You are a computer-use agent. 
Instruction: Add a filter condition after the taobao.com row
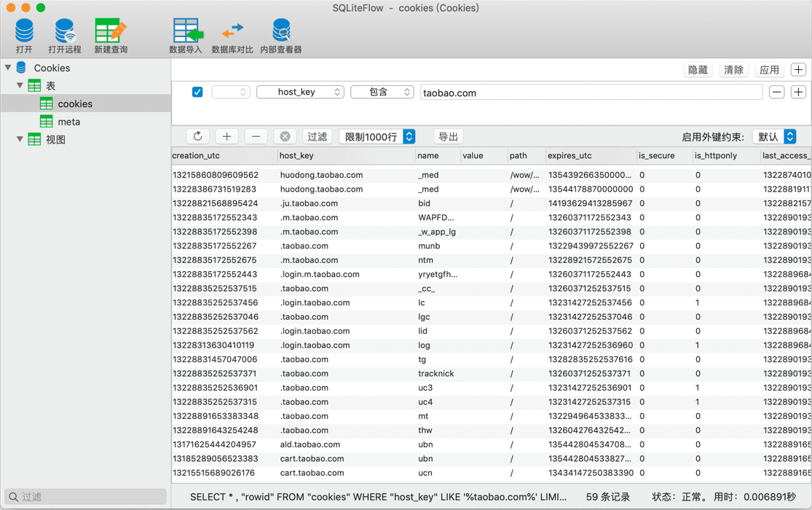click(798, 93)
